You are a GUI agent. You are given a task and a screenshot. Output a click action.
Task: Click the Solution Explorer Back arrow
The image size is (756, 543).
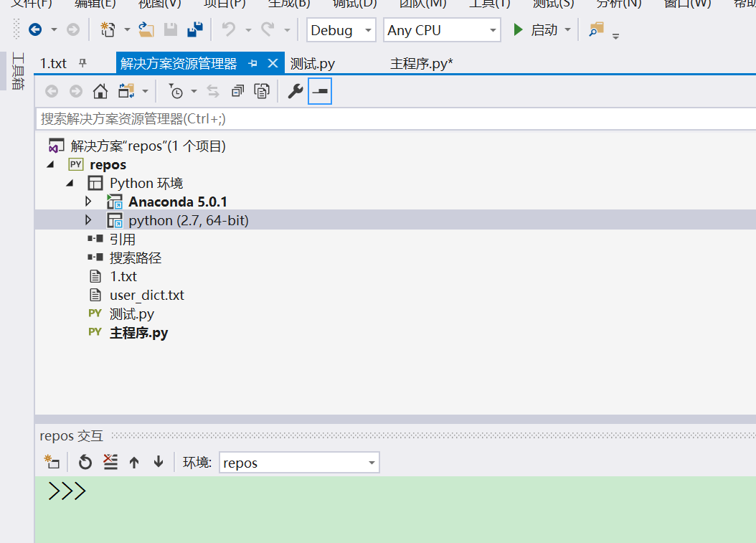click(52, 91)
